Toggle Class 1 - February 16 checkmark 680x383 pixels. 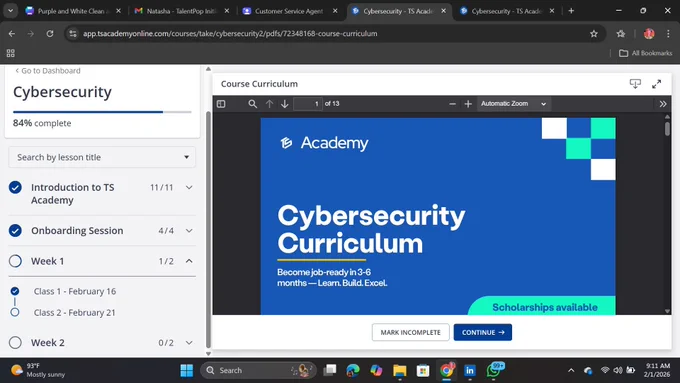click(x=15, y=291)
